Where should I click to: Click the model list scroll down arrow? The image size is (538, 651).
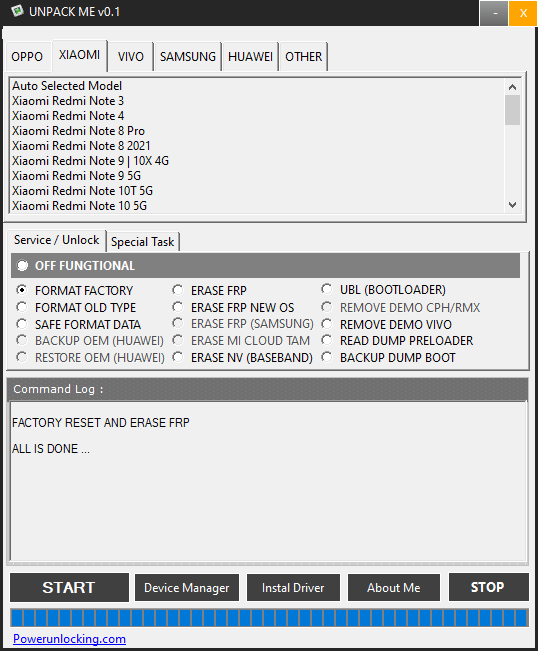(512, 205)
